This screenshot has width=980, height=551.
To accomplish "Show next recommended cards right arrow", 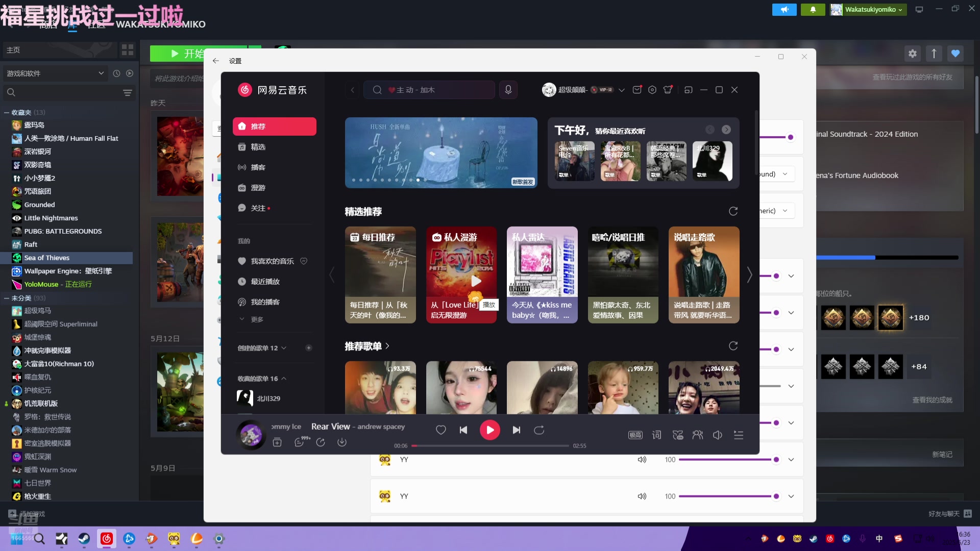I will [x=749, y=275].
